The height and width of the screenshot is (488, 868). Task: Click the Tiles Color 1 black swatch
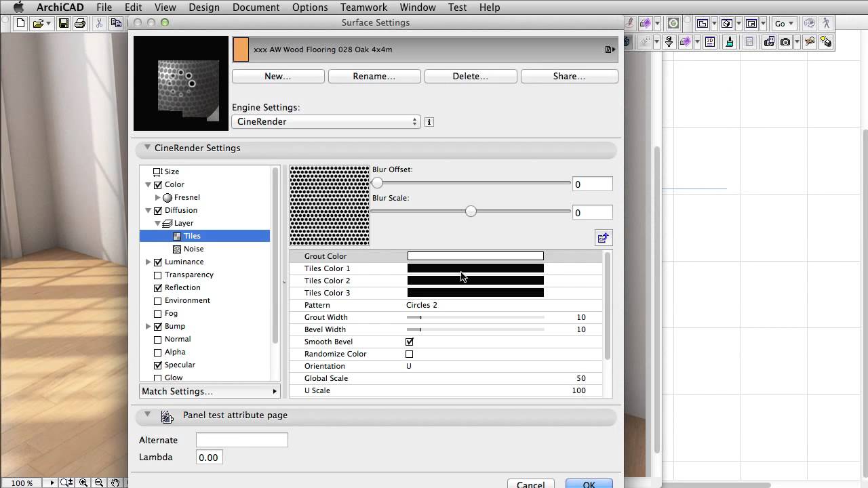click(x=475, y=268)
